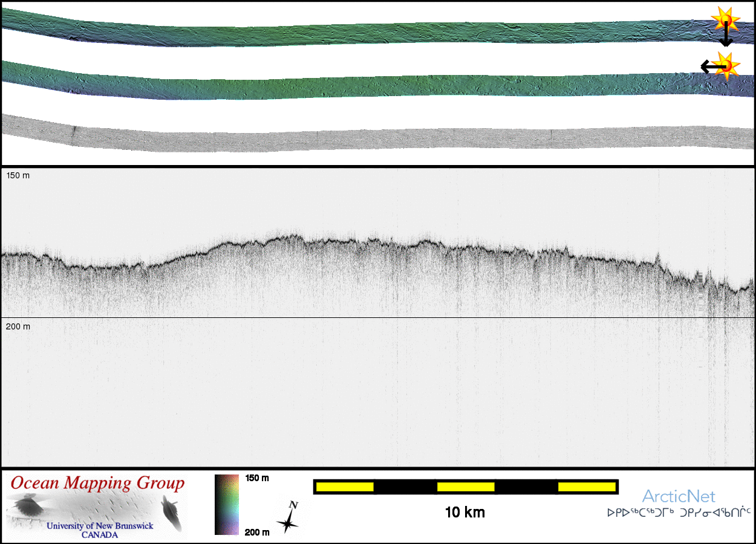Click the 10 km scale bar label

click(x=464, y=513)
